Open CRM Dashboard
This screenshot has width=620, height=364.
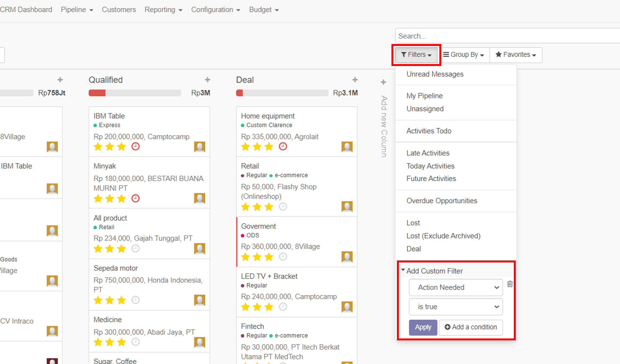pos(26,10)
